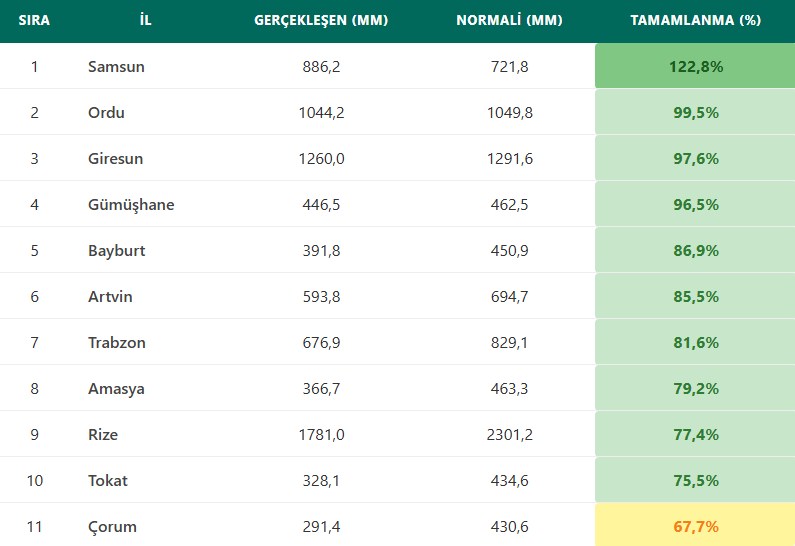This screenshot has height=546, width=795.
Task: Click rank number 5 in Bayburt row
Action: pos(34,251)
